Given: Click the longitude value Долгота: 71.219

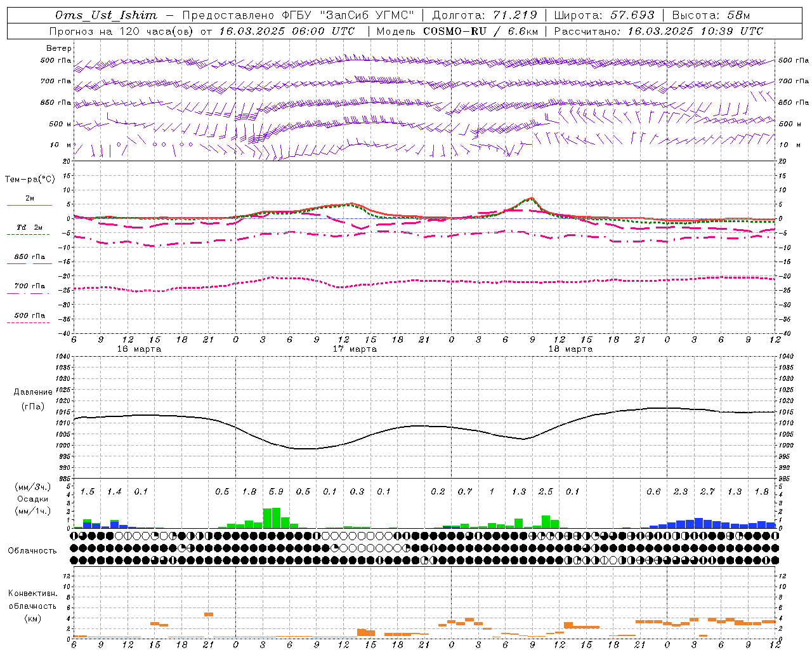Looking at the screenshot, I should (x=485, y=15).
